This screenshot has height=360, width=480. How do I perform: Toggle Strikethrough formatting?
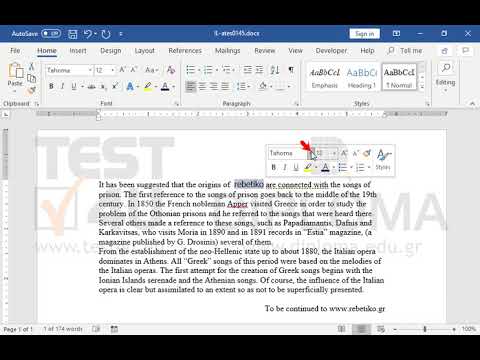[x=92, y=87]
